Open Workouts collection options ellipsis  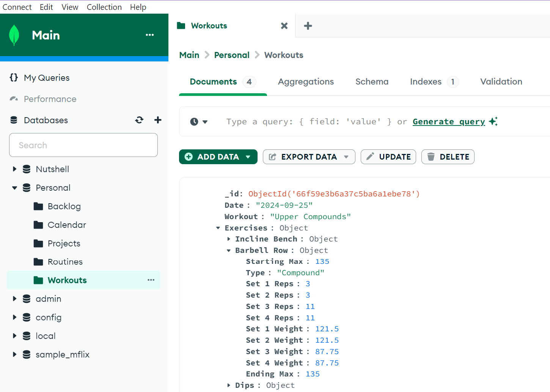(151, 280)
